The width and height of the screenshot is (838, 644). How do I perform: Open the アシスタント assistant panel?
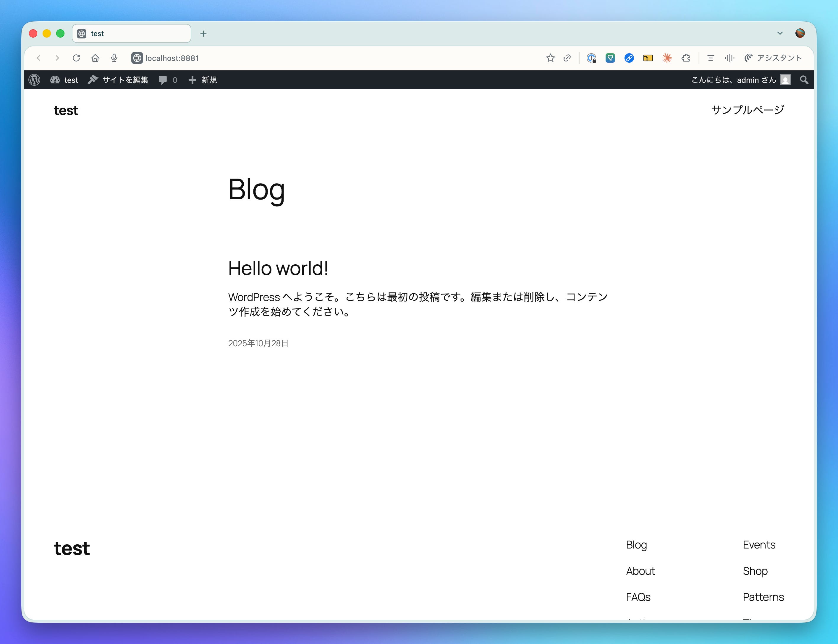773,58
